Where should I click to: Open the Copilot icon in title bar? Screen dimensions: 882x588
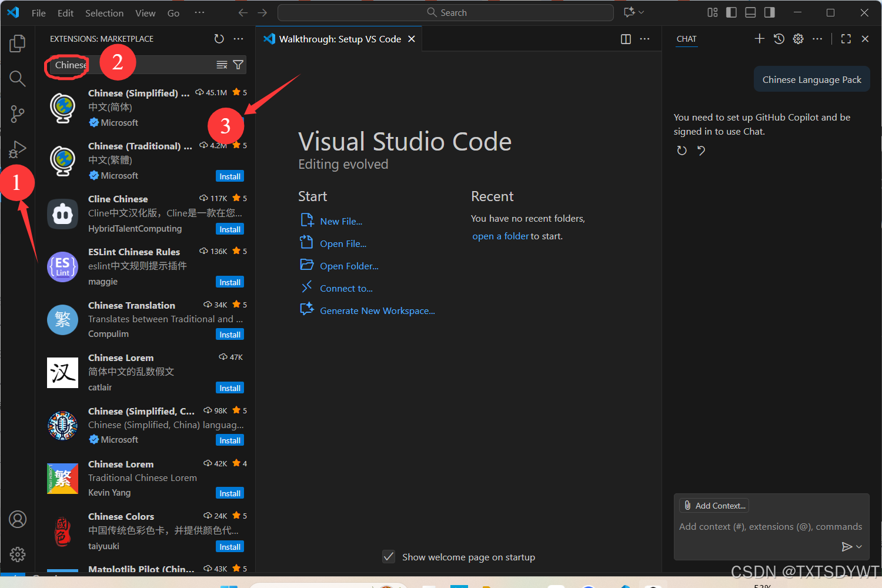click(629, 12)
